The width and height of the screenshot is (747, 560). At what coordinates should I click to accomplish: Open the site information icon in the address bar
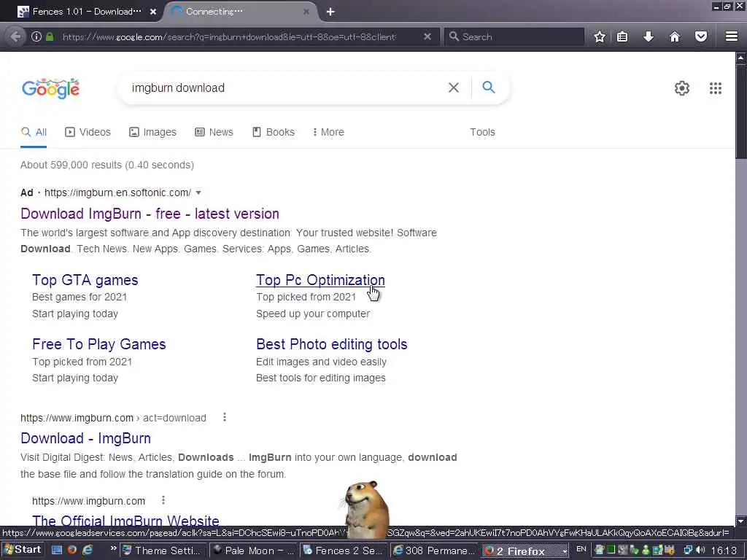(36, 36)
